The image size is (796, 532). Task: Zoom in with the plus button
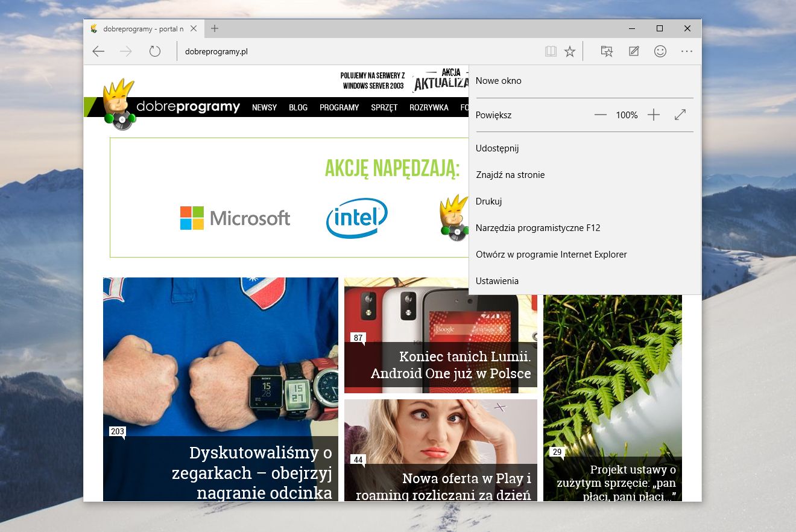click(x=654, y=115)
